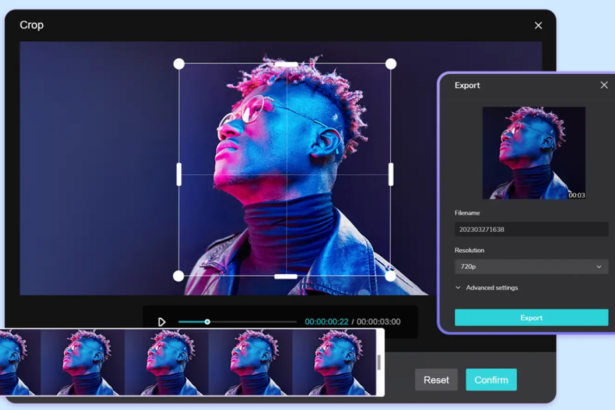615x410 pixels.
Task: Click total duration 00:00:03:00 text
Action: click(x=378, y=322)
